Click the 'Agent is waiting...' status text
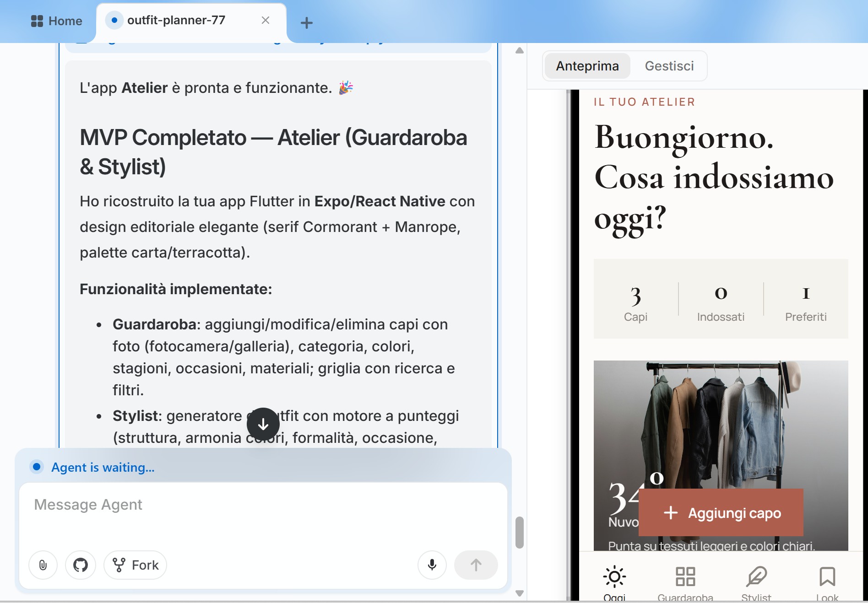Screen dimensions: 868x603 click(103, 467)
